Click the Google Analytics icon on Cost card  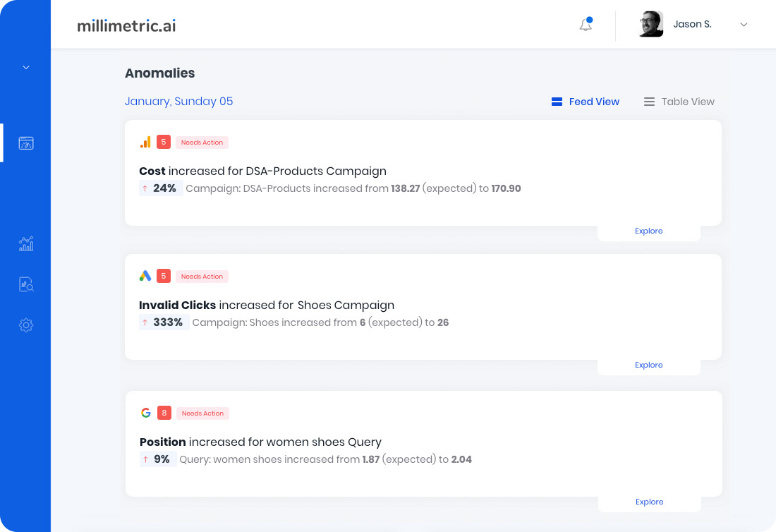coord(145,142)
